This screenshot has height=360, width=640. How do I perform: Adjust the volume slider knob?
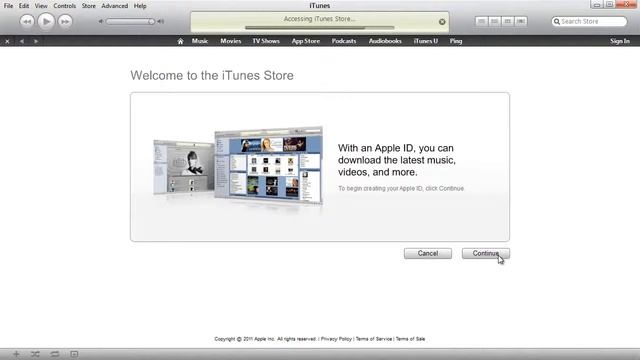tap(151, 21)
